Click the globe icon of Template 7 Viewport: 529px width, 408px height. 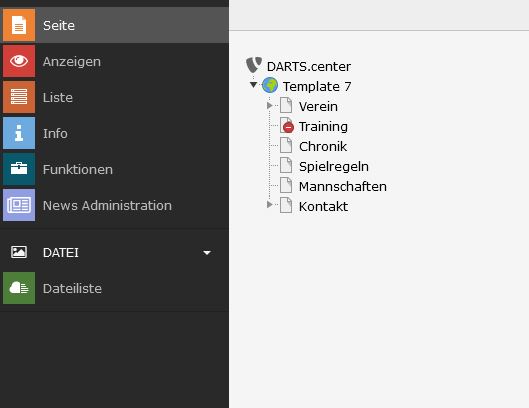tap(270, 85)
